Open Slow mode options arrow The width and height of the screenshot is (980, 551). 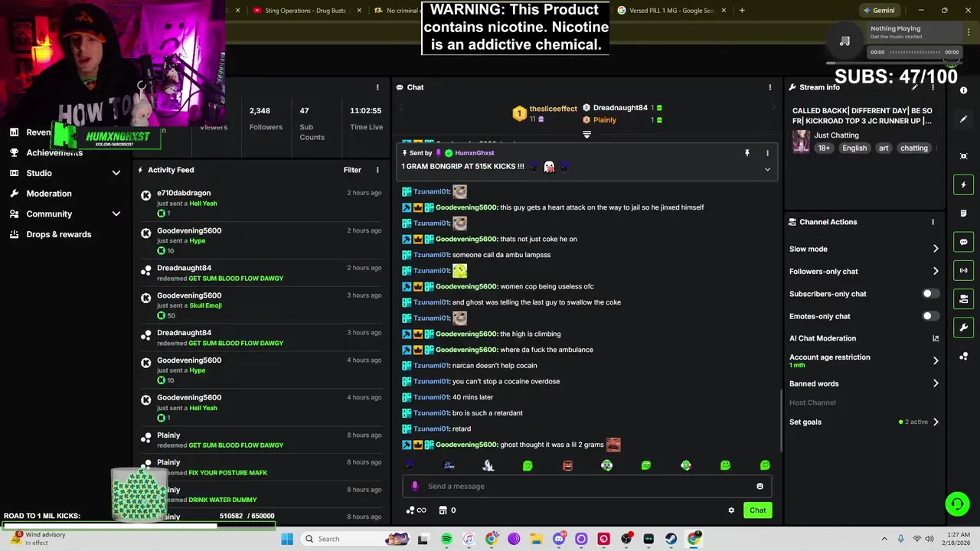click(936, 249)
